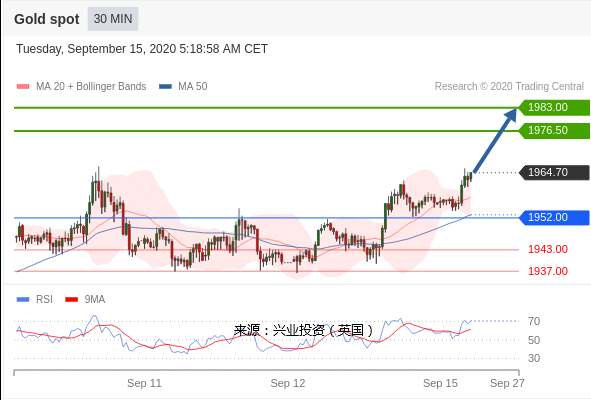Image resolution: width=591 pixels, height=400 pixels.
Task: Select the 1976.50 green resistance tag
Action: [x=554, y=130]
